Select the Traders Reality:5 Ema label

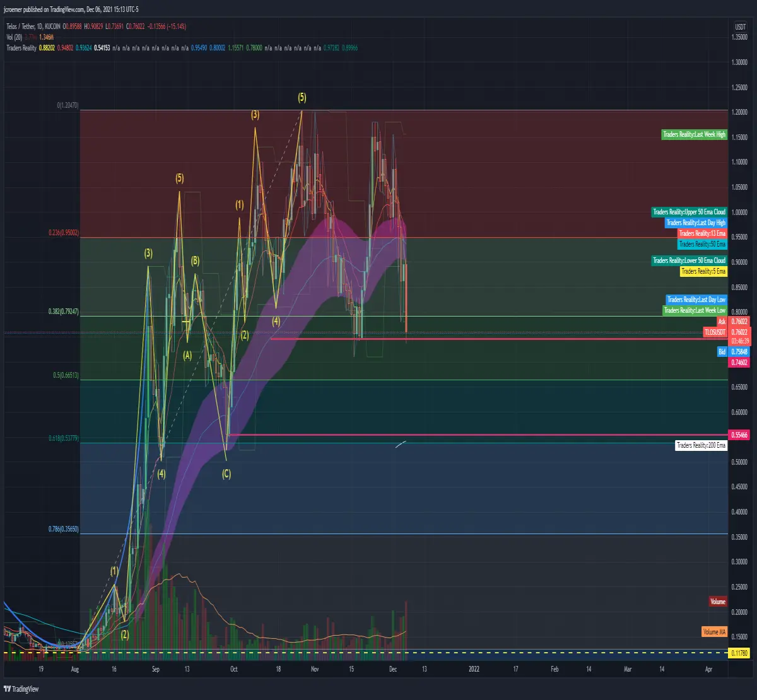tap(703, 271)
